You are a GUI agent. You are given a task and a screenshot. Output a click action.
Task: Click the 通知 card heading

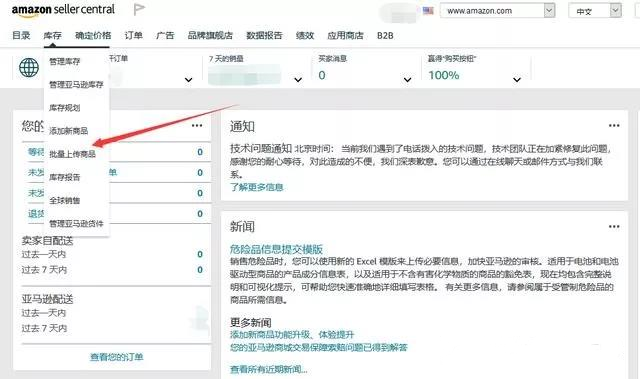tap(242, 126)
